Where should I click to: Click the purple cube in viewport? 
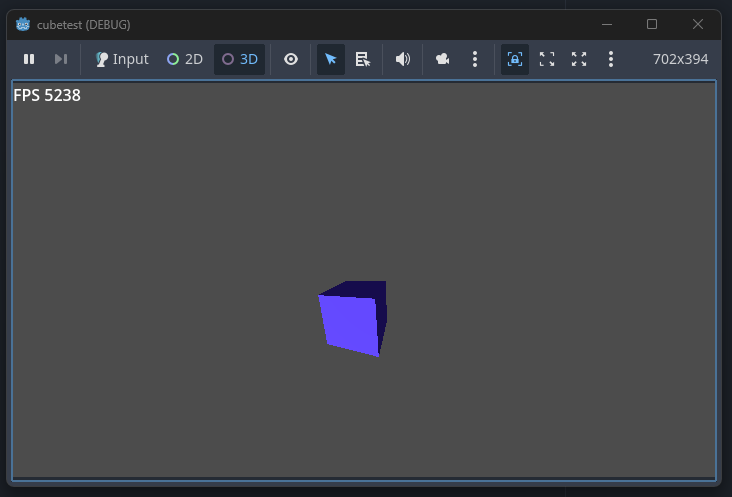click(x=352, y=319)
